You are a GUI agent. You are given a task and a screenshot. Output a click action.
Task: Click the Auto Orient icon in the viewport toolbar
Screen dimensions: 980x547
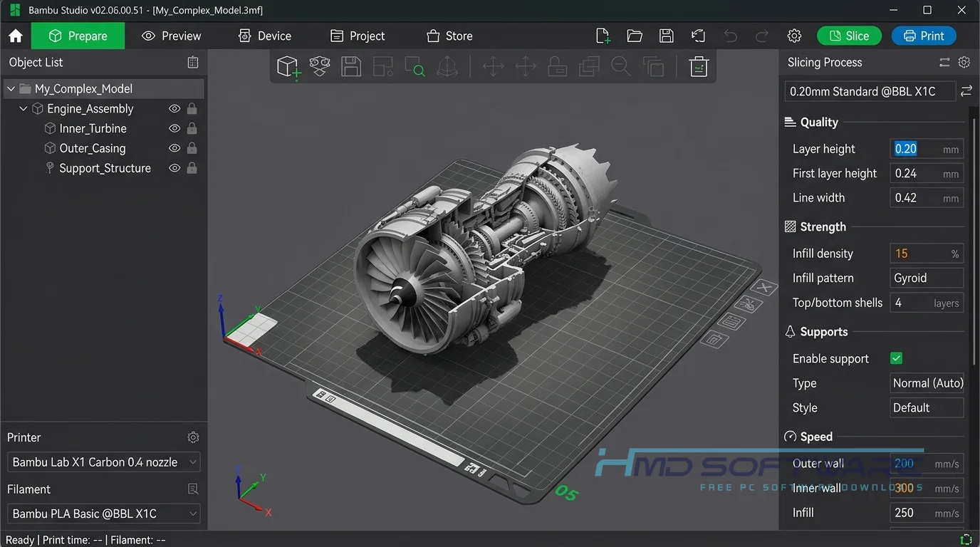click(x=447, y=67)
